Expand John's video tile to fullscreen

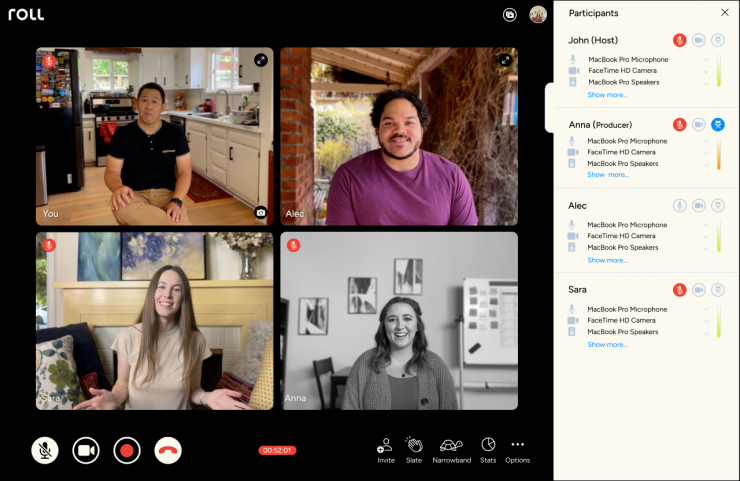point(261,60)
